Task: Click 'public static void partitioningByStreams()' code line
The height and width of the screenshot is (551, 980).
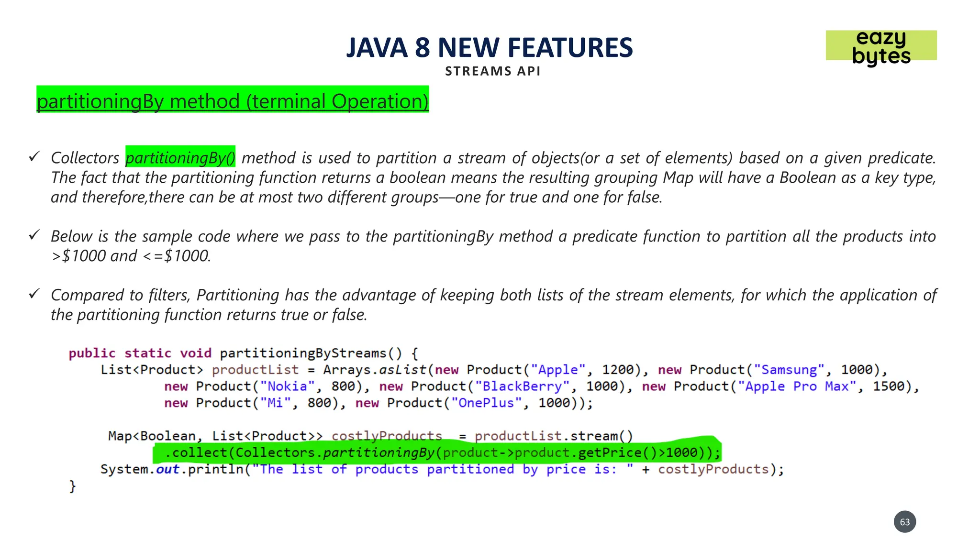Action: click(244, 353)
